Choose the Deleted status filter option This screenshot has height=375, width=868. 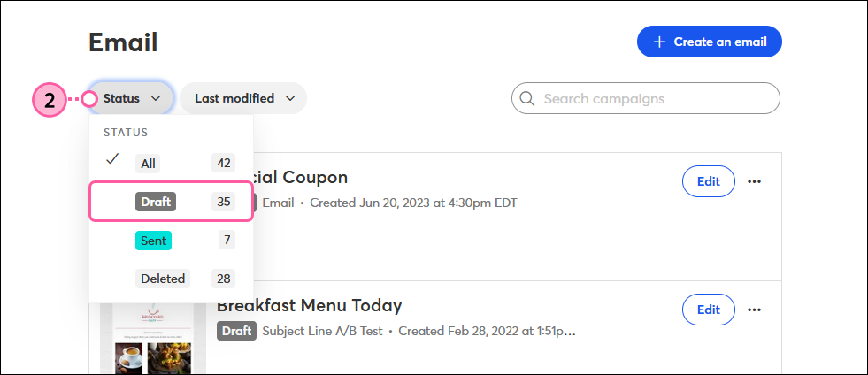click(x=172, y=279)
